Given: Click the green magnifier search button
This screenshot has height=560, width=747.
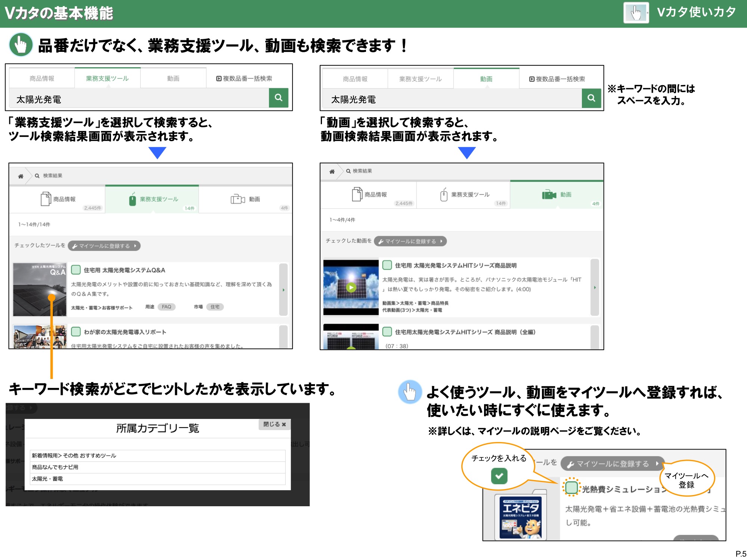Looking at the screenshot, I should 278,98.
